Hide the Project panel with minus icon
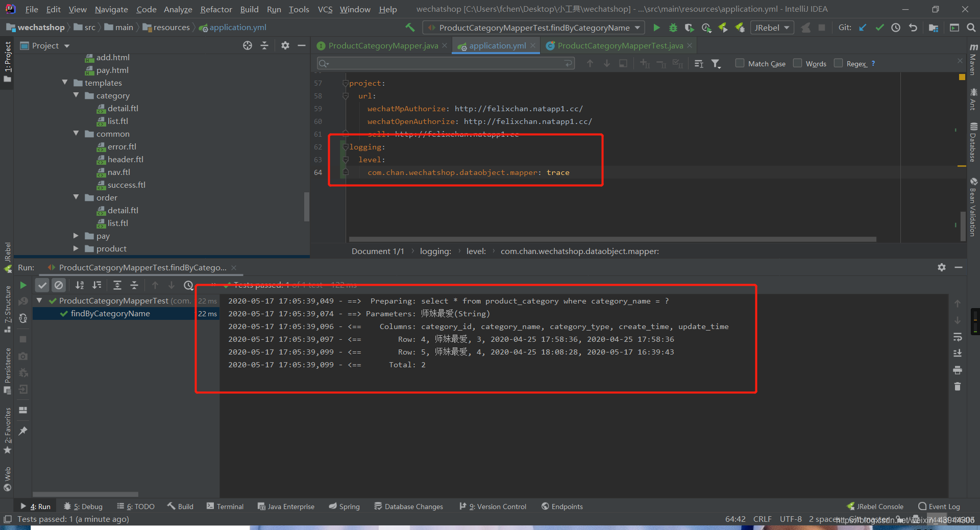Image resolution: width=980 pixels, height=530 pixels. 302,45
